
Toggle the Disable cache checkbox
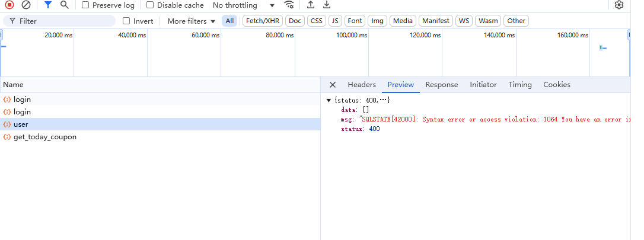tap(151, 5)
